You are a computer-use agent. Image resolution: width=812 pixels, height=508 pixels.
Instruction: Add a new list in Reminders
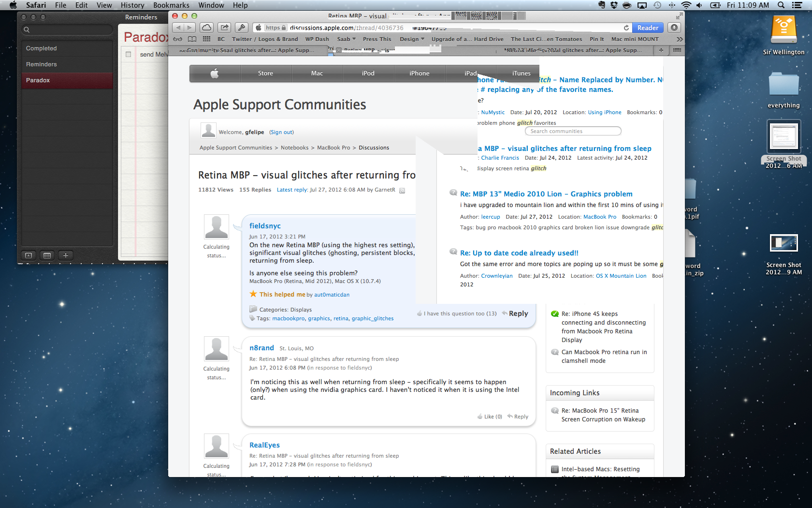(x=66, y=255)
